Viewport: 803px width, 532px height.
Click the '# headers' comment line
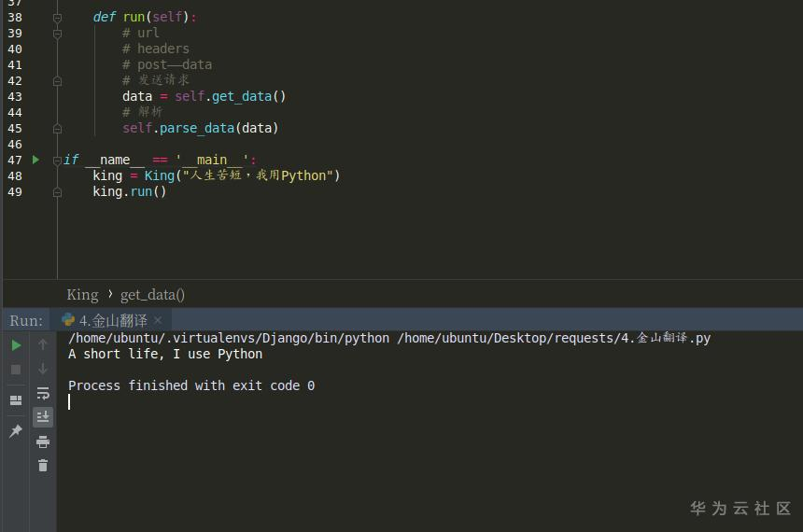tap(156, 49)
